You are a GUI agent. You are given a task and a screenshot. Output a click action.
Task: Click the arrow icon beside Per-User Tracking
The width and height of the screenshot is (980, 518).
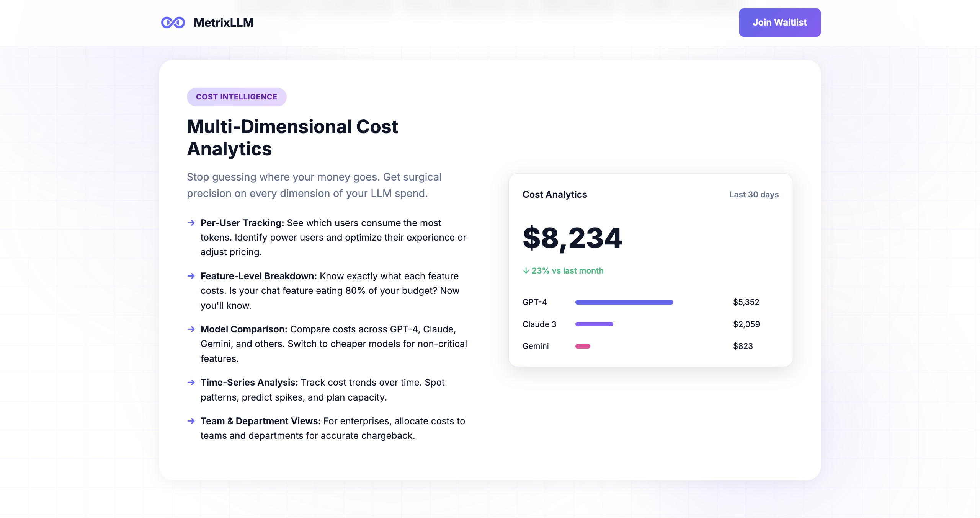coord(191,223)
